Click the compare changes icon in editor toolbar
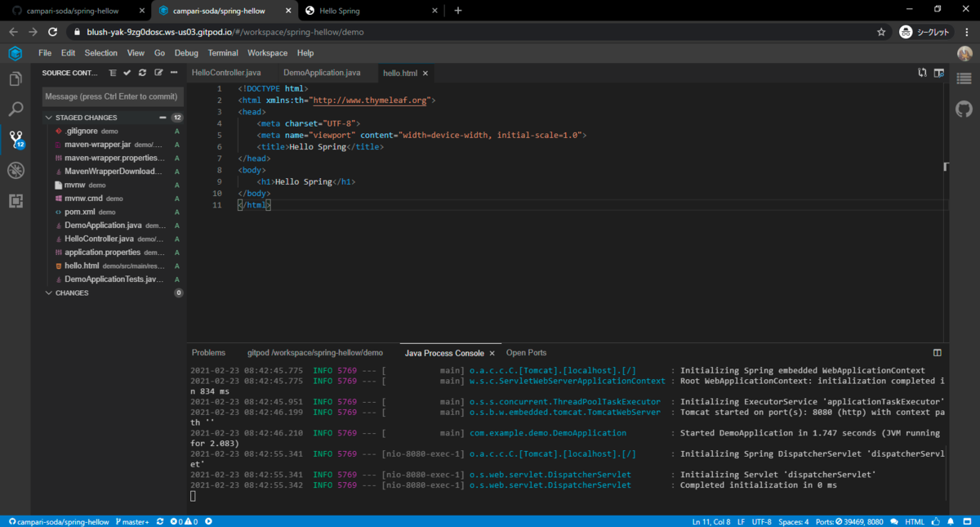This screenshot has height=527, width=980. coord(922,73)
